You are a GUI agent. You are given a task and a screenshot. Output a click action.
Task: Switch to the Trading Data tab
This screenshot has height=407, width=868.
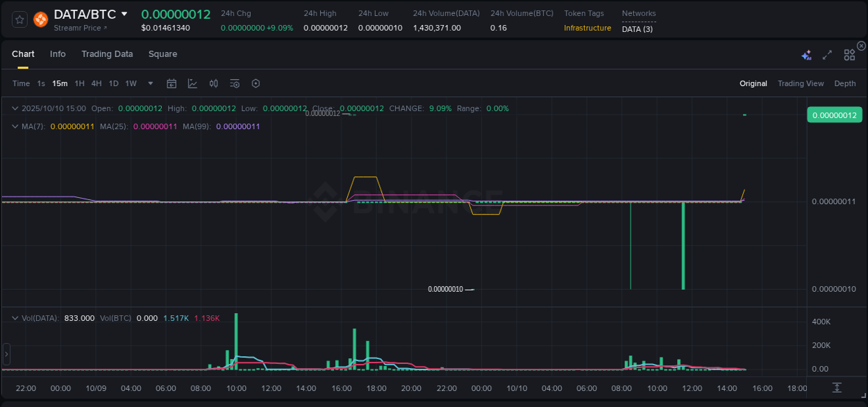107,53
